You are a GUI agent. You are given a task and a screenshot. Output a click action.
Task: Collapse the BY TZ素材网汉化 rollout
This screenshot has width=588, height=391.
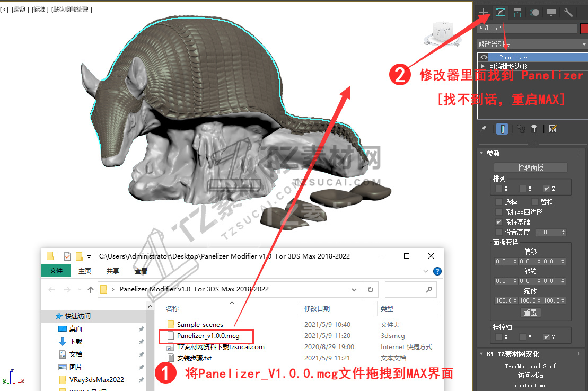click(481, 354)
